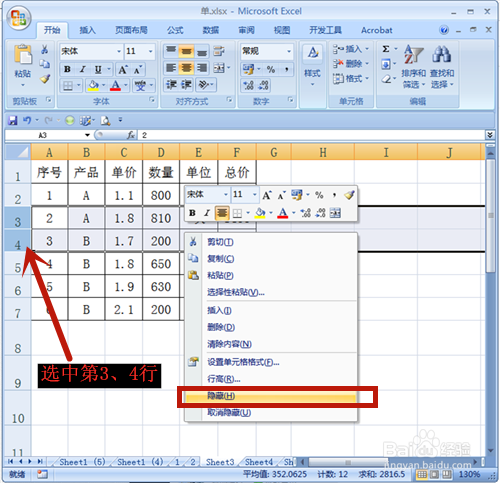Click the ribbon Comma Style button
Viewport: 500px width, 483px height.
[x=287, y=69]
